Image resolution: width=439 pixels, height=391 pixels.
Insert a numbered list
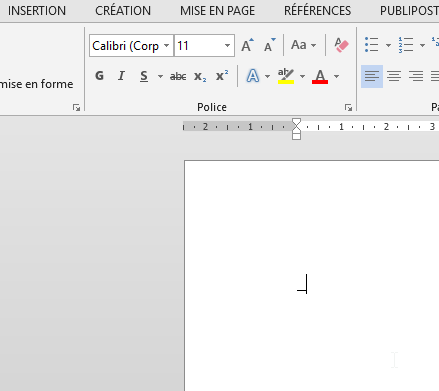[406, 45]
